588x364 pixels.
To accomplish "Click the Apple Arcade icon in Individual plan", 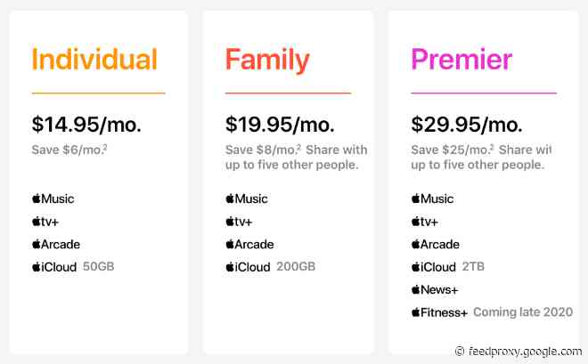I will click(x=56, y=244).
